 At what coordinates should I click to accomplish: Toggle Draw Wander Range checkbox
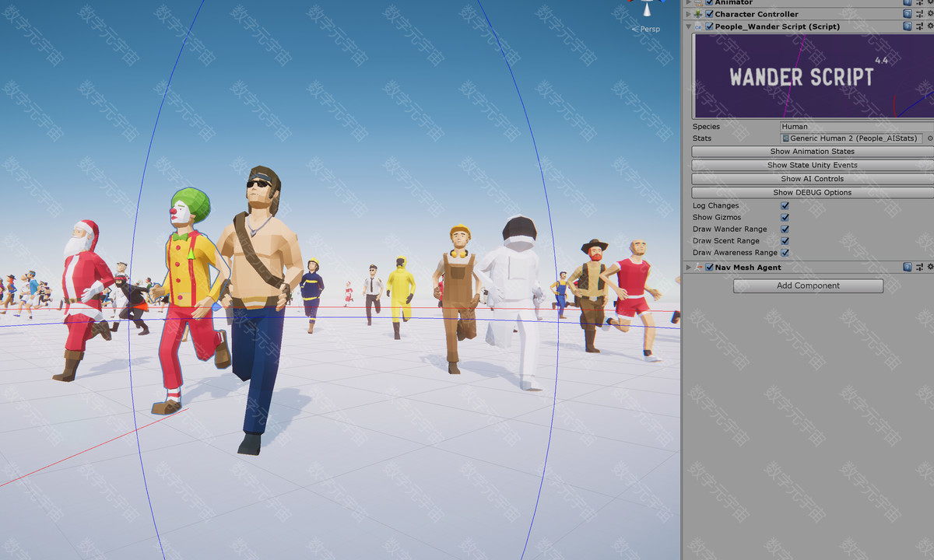click(785, 229)
